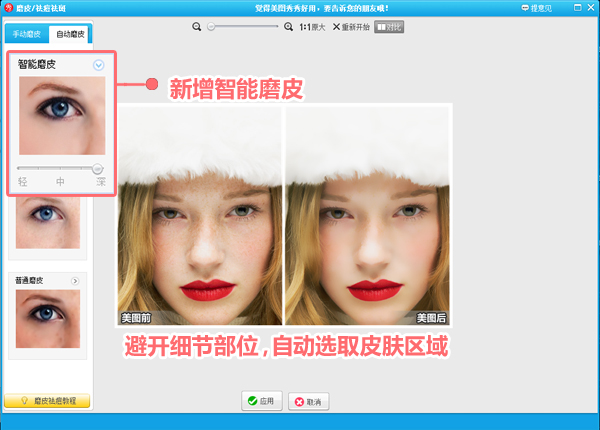Open the 提意见 feedback link
This screenshot has width=600, height=430.
536,8
